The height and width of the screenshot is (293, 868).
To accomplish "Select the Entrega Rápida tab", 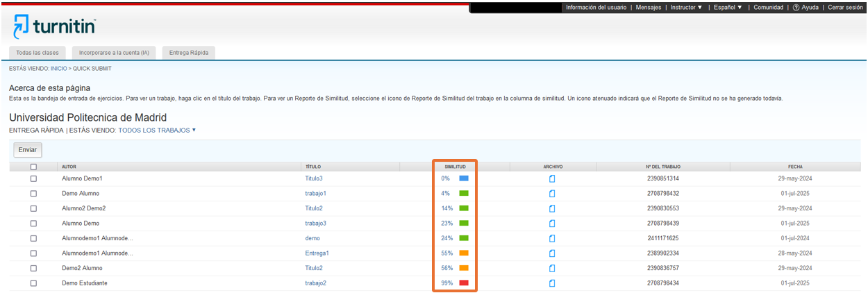I will point(189,53).
